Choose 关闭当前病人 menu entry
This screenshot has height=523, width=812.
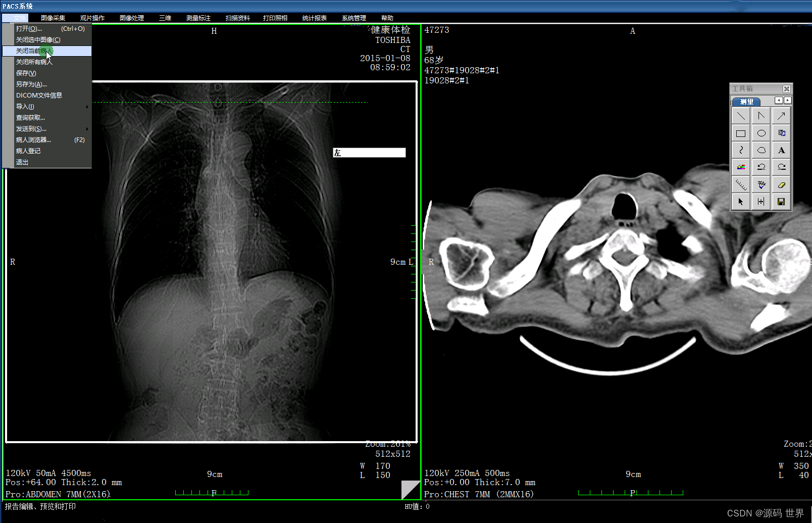[47, 51]
